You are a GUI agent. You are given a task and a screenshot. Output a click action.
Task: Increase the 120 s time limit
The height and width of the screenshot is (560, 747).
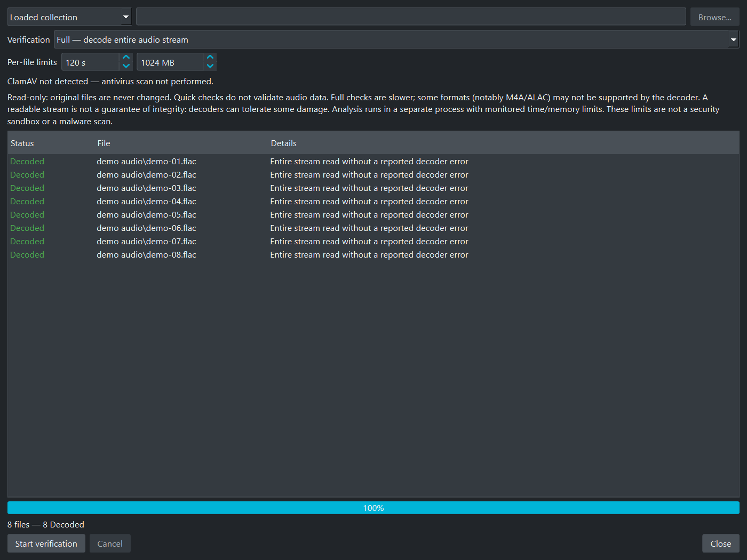[x=126, y=57]
